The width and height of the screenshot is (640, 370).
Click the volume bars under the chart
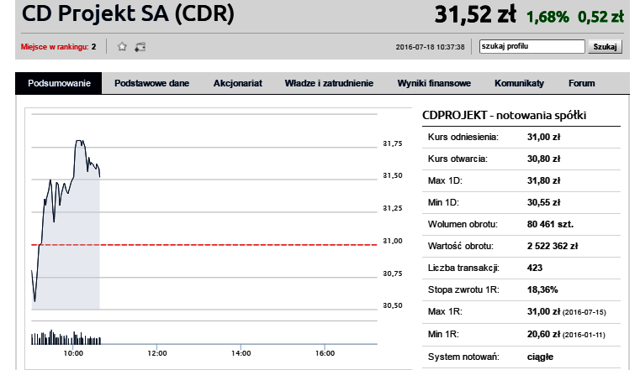tap(66, 338)
